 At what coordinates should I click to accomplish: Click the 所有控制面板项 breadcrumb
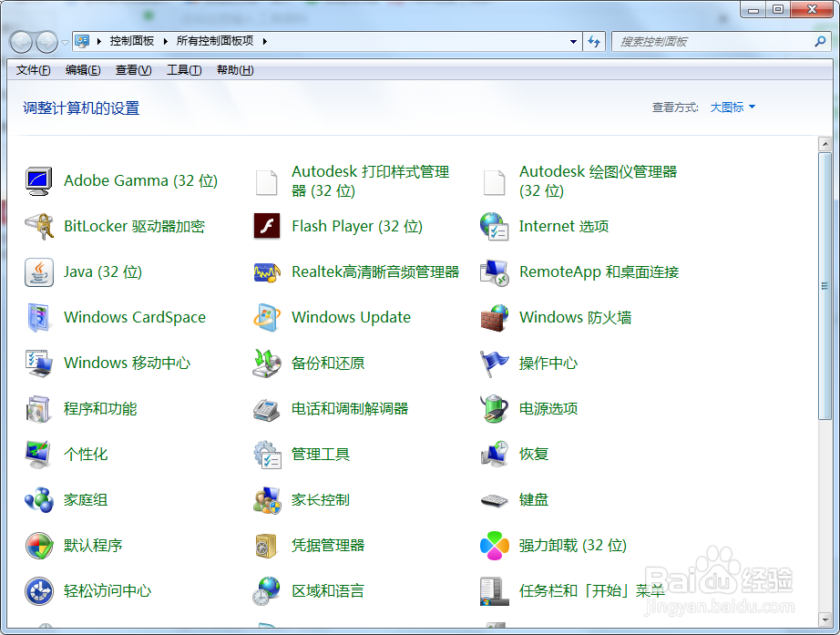[x=215, y=41]
